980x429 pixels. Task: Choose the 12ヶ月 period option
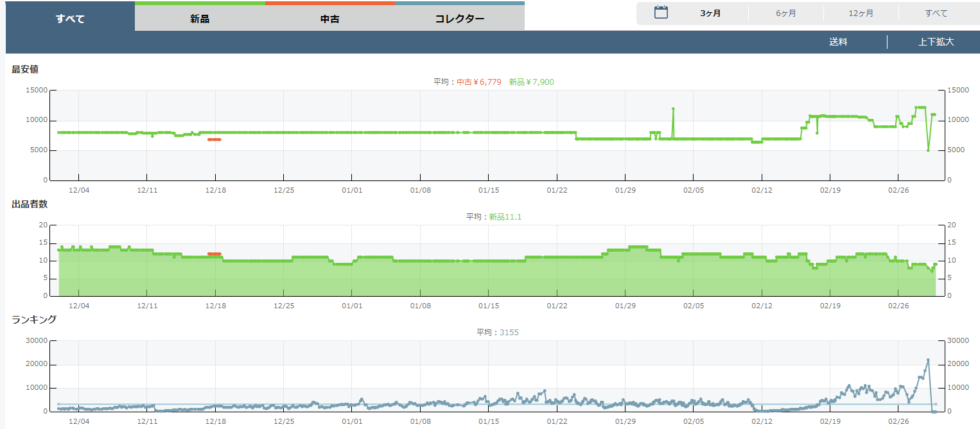[x=861, y=13]
